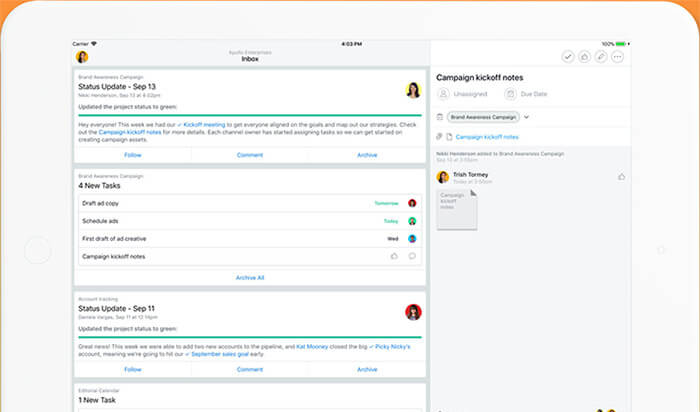Screen dimensions: 700x412
Task: Tap the Due Date calendar icon
Action: point(510,94)
